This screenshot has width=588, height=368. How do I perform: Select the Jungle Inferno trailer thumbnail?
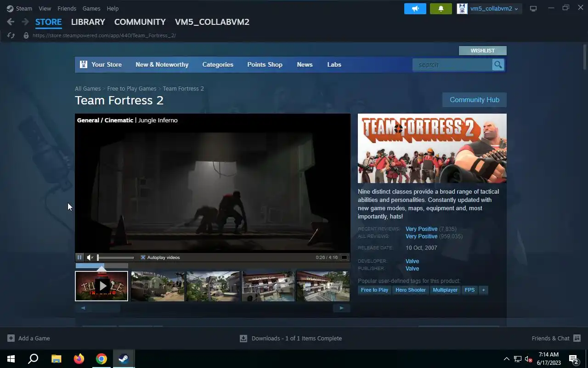coord(102,286)
